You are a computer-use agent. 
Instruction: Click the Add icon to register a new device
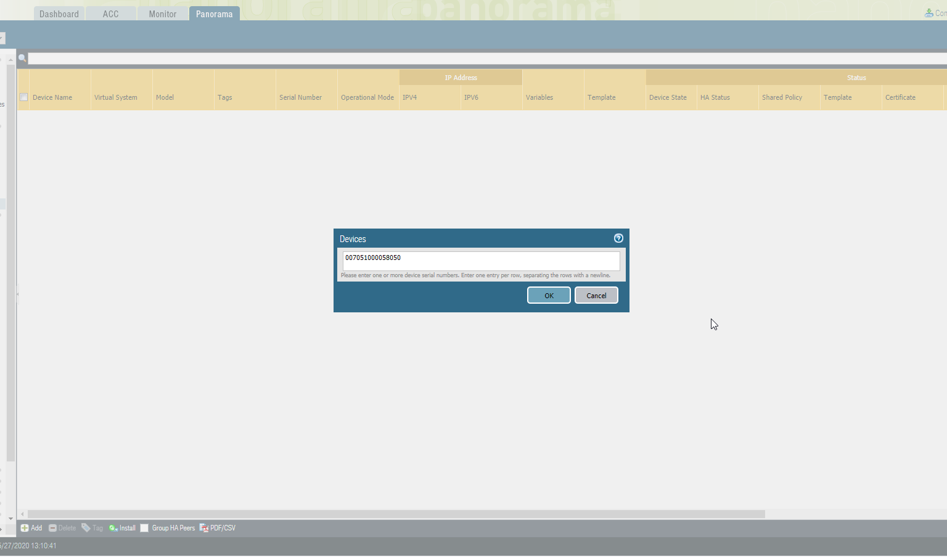(23, 528)
